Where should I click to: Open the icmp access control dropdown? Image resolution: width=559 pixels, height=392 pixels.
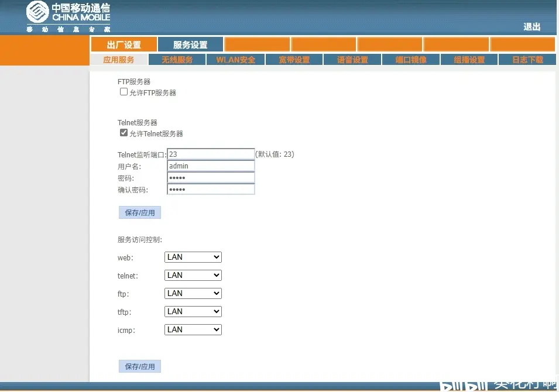point(193,329)
